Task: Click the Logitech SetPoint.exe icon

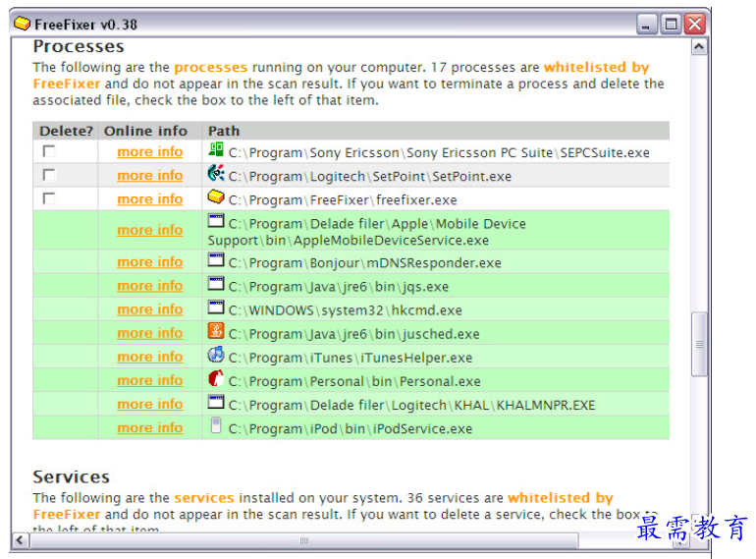Action: coord(216,173)
